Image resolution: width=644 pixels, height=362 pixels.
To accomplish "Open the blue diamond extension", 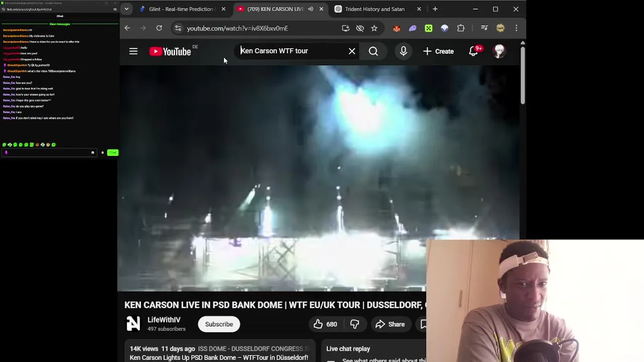I will (x=445, y=28).
